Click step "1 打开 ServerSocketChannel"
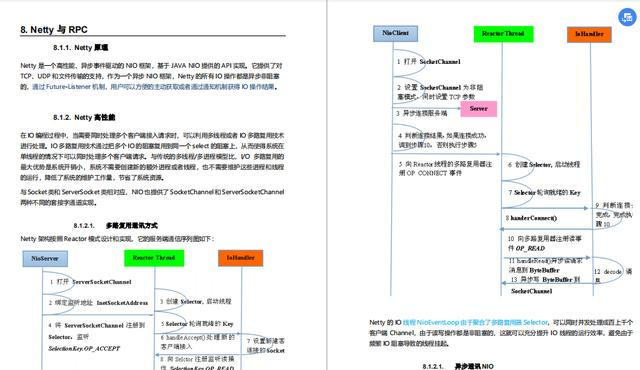Screen dimensions: 640x370 point(90,282)
